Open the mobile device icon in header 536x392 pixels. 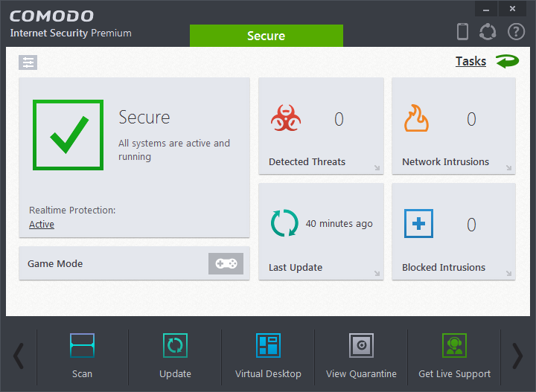click(x=462, y=31)
